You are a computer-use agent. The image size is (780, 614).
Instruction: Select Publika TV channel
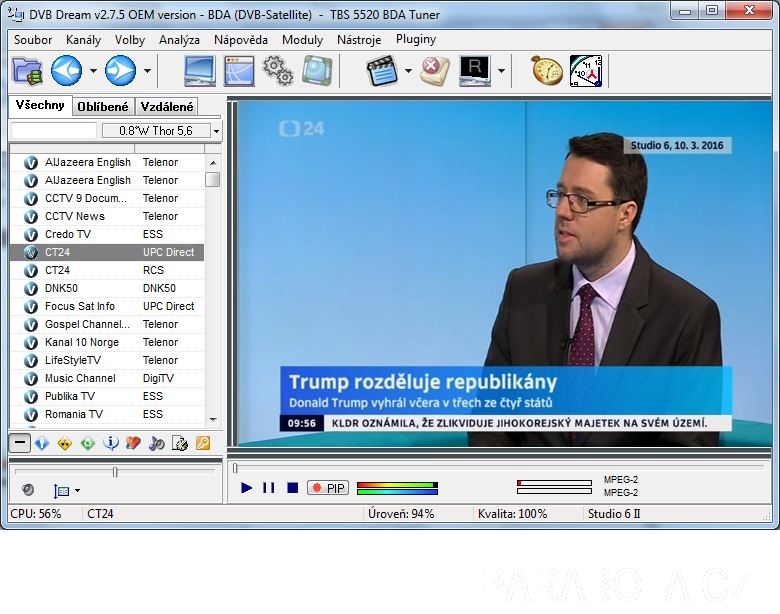(107, 396)
